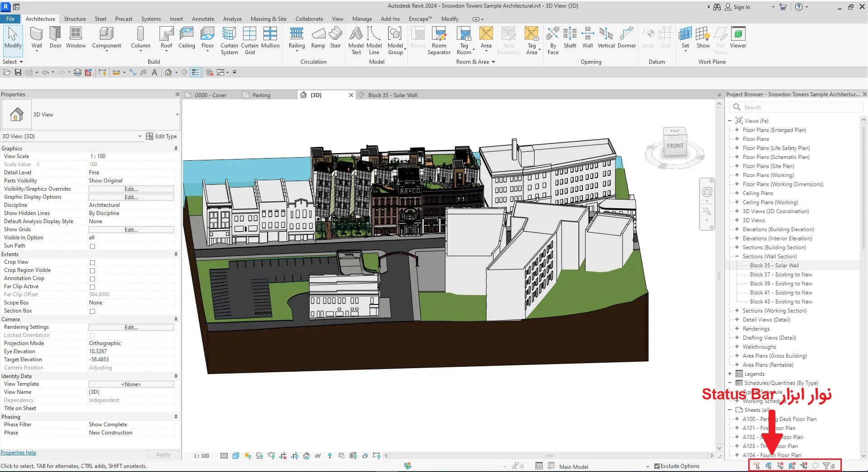Activate the Railing tool

click(x=296, y=38)
